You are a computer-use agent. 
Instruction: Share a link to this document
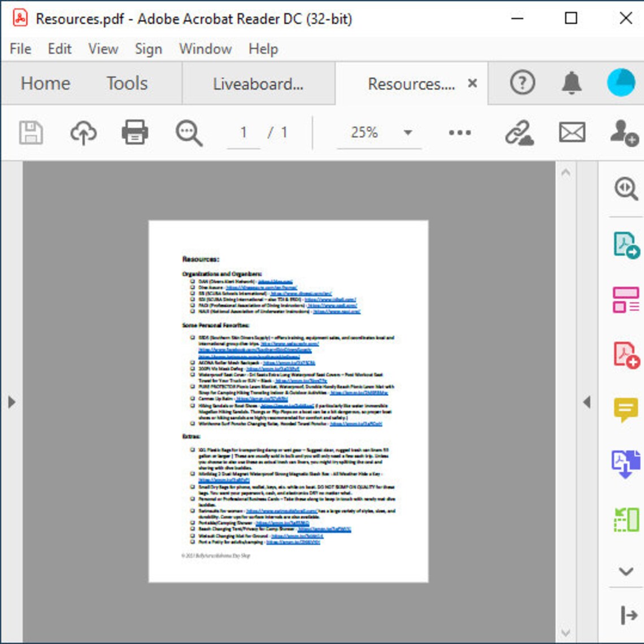click(520, 132)
